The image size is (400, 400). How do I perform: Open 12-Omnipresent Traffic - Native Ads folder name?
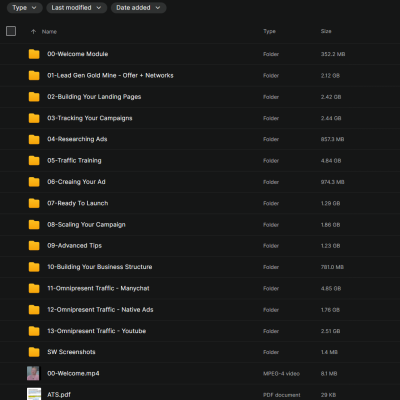tap(100, 310)
